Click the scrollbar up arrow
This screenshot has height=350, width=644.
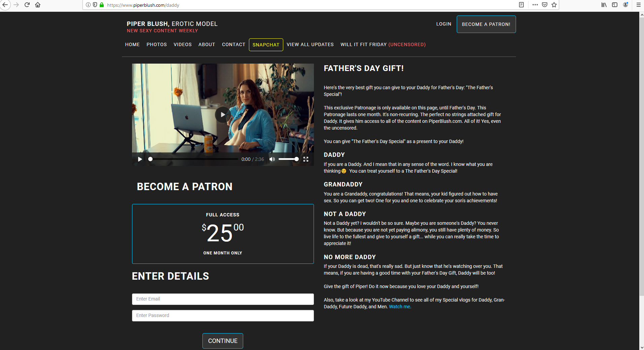click(x=642, y=14)
